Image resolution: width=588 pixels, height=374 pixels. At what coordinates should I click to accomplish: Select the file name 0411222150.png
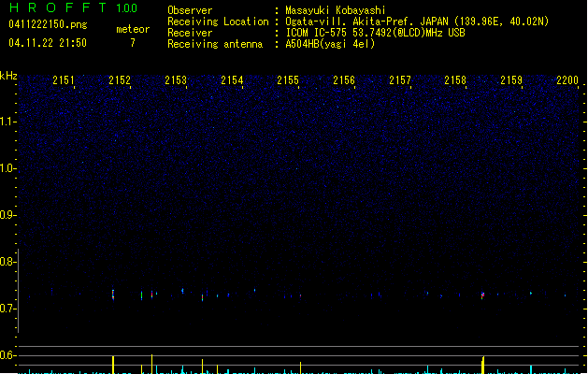[48, 24]
